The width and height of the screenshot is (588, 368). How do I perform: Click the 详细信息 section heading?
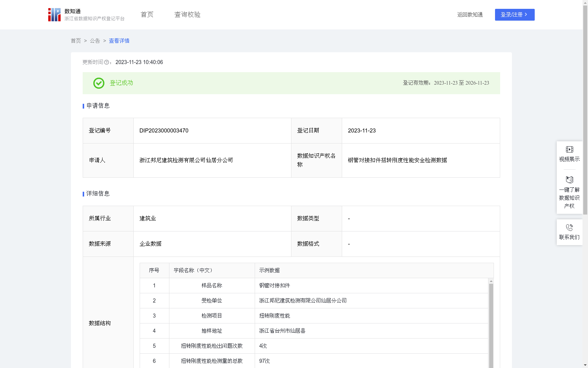98,194
